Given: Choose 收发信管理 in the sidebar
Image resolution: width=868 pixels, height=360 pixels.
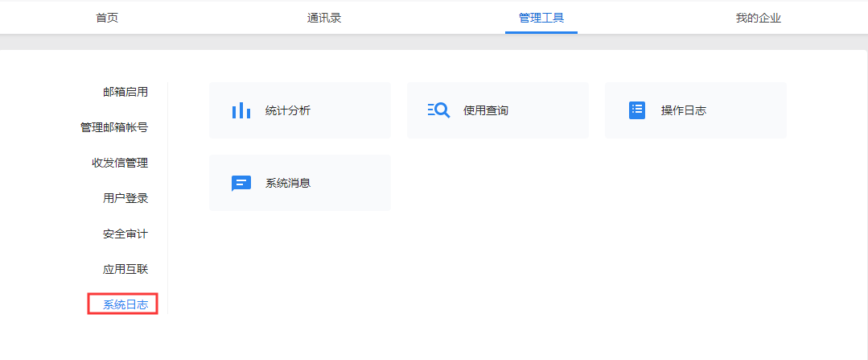Looking at the screenshot, I should coord(120,163).
